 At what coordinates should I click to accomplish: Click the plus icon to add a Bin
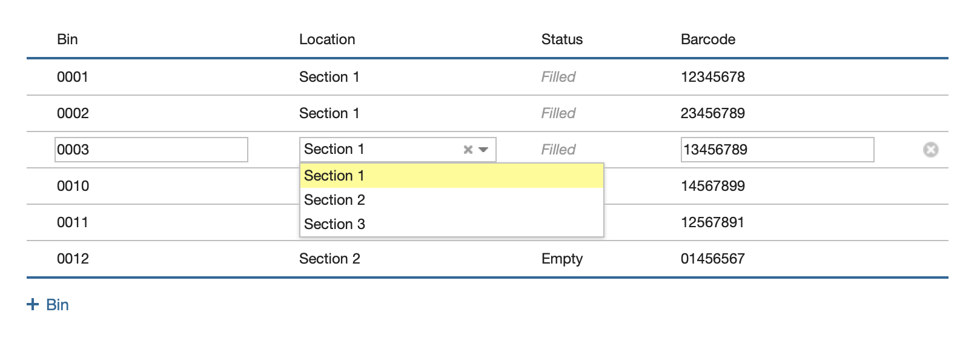coord(33,304)
